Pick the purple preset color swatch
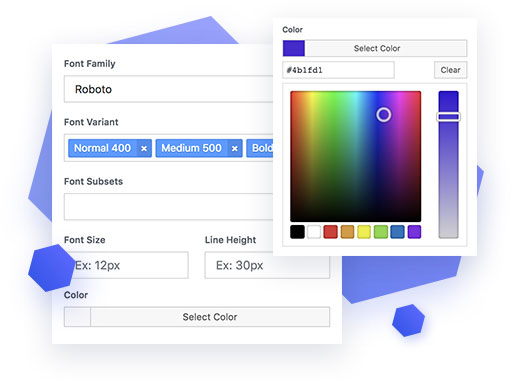 click(x=414, y=232)
